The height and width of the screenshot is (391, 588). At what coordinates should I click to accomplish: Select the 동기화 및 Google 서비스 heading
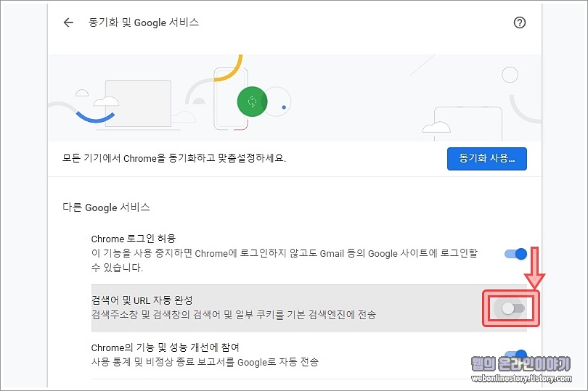(143, 22)
